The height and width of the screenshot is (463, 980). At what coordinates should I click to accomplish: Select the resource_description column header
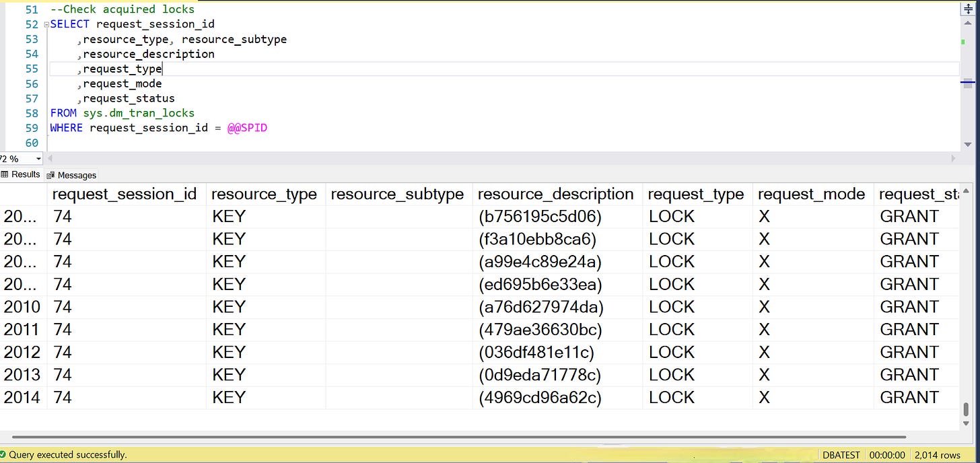(x=556, y=194)
